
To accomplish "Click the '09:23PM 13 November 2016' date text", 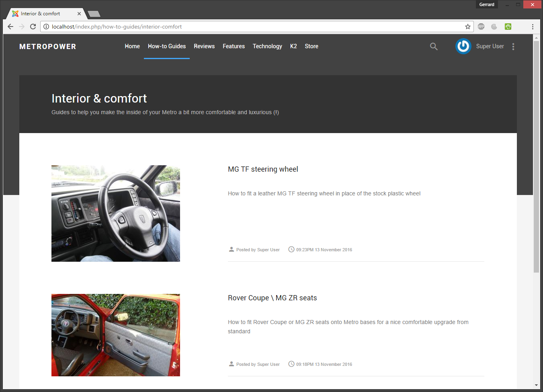I will point(324,250).
